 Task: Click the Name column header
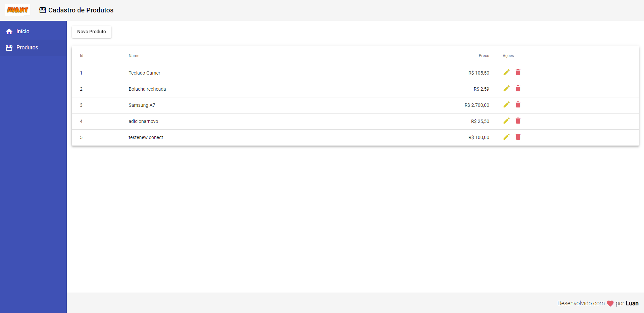coord(134,56)
